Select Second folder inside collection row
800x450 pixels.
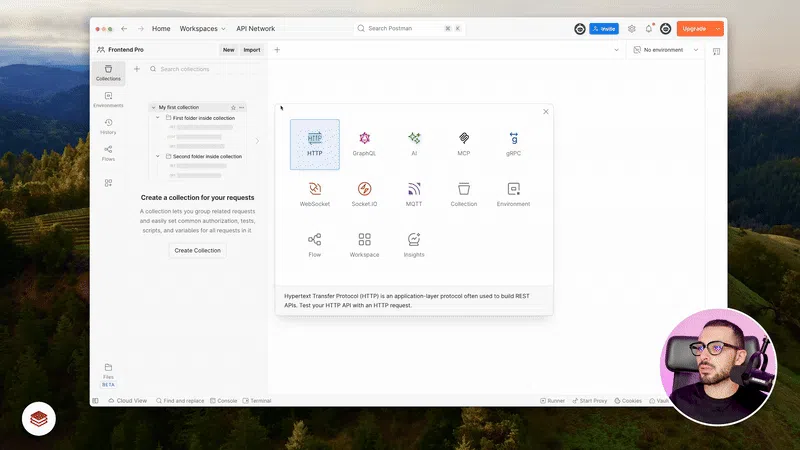click(x=199, y=156)
